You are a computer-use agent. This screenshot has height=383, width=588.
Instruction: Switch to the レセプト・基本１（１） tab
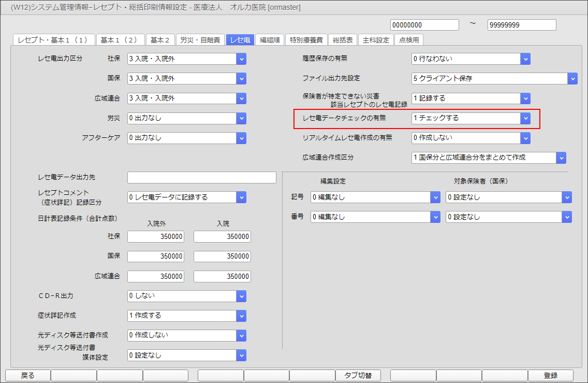pyautogui.click(x=53, y=40)
